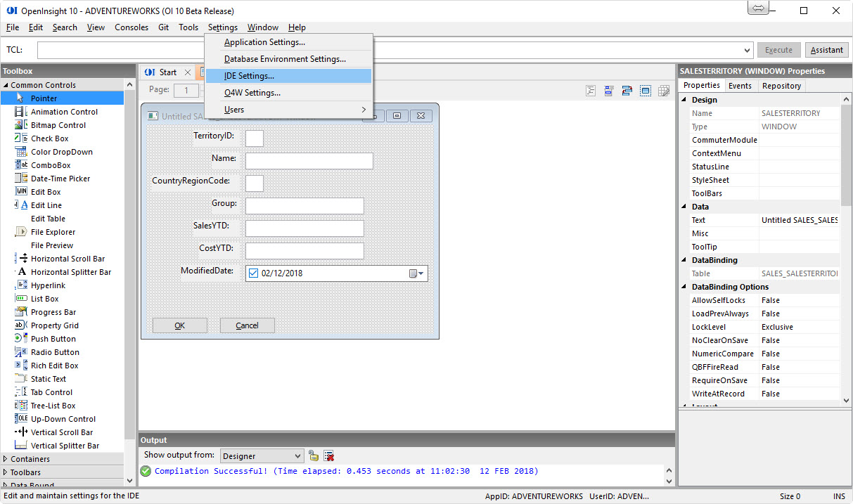Select the Radio Button tool
Screen dimensions: 853x504
(62, 352)
